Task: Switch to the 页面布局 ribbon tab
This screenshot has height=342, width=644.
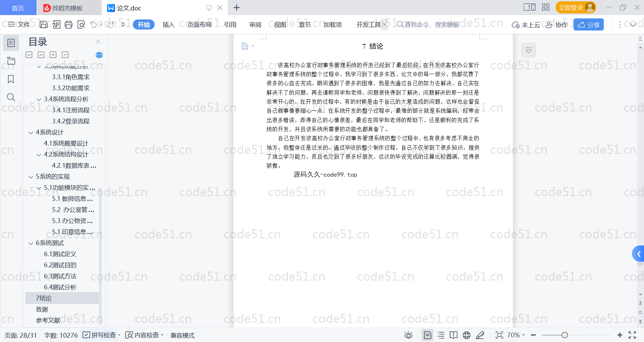Action: [199, 24]
